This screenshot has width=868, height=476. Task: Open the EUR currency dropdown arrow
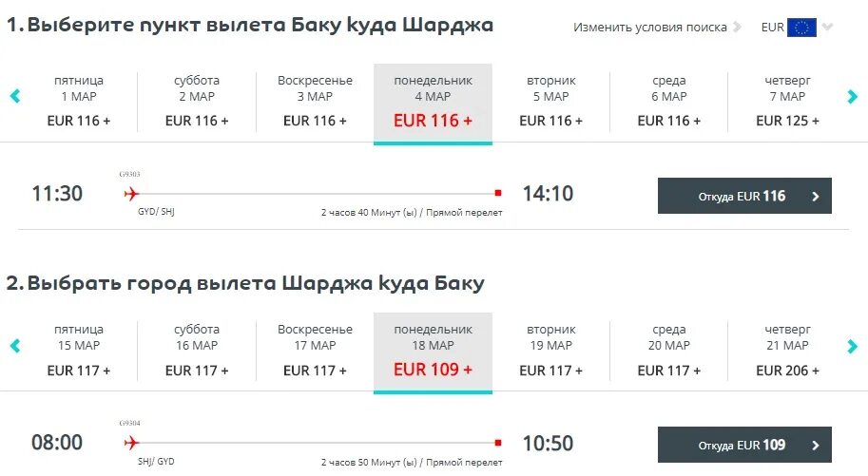point(827,28)
